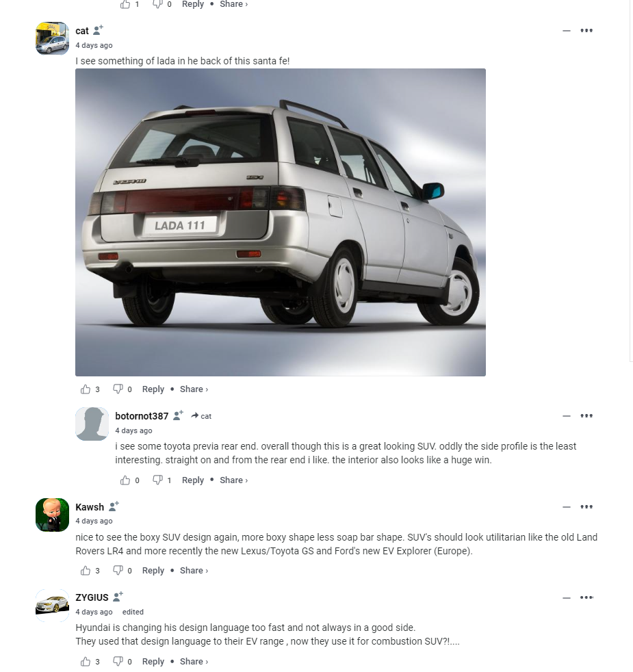Open more options menu on Kawsh's comment

[x=586, y=506]
